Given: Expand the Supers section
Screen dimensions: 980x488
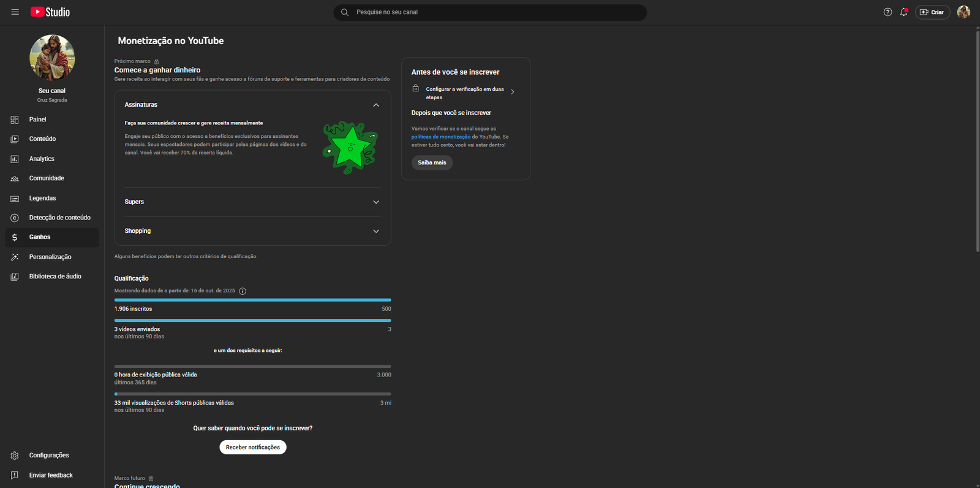Looking at the screenshot, I should point(375,202).
